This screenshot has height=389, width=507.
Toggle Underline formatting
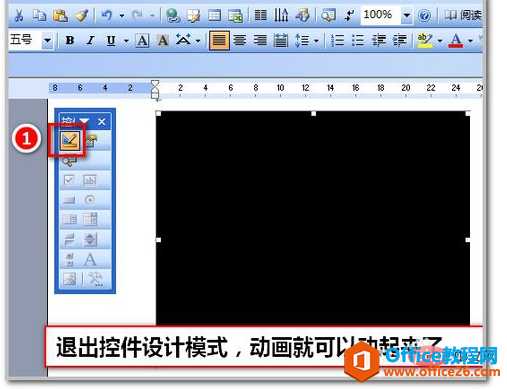coord(111,41)
